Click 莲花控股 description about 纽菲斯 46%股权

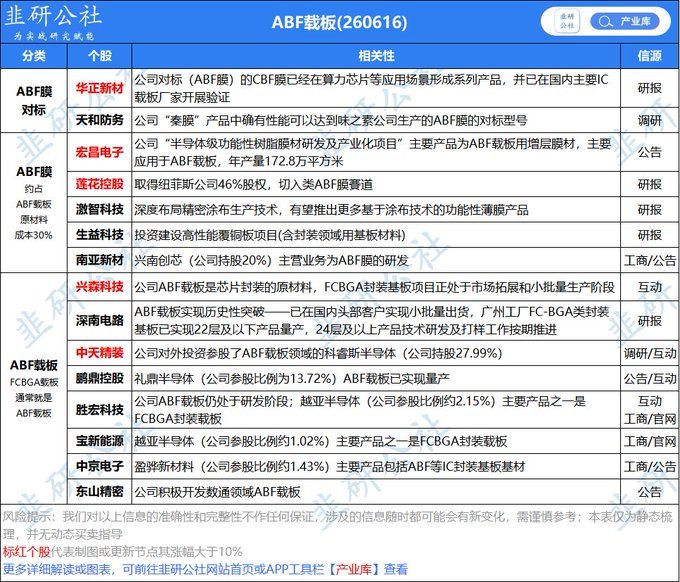pos(253,184)
